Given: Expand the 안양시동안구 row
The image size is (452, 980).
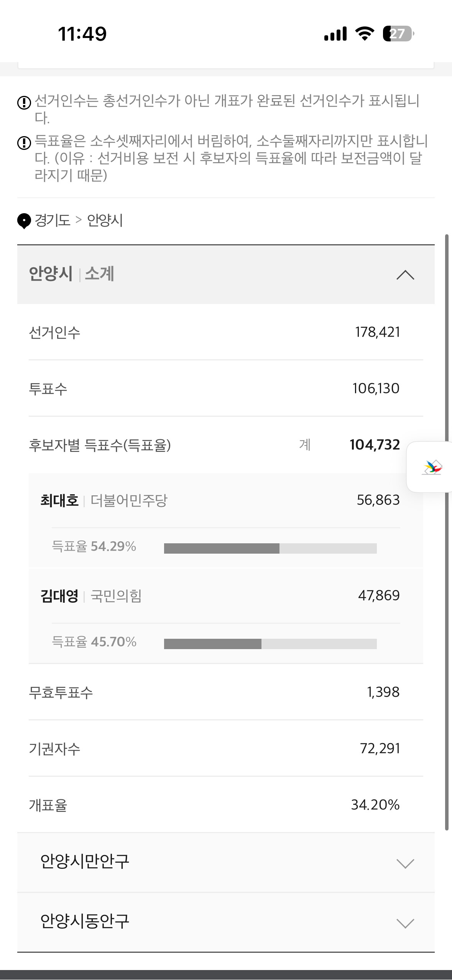Looking at the screenshot, I should pyautogui.click(x=226, y=922).
